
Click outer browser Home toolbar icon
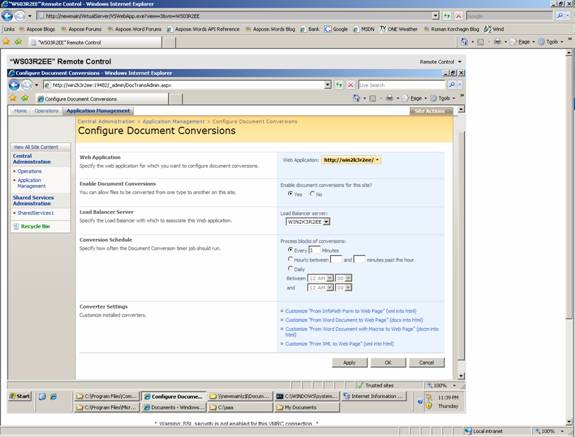click(x=464, y=42)
